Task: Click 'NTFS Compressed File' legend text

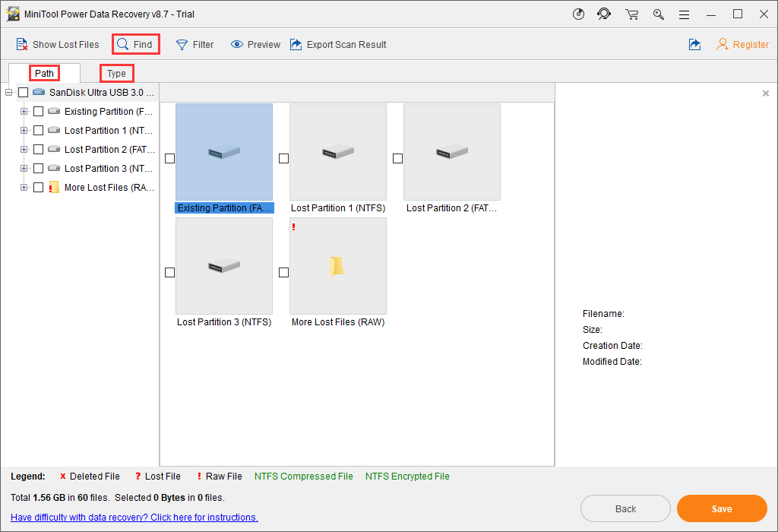Action: pyautogui.click(x=304, y=477)
